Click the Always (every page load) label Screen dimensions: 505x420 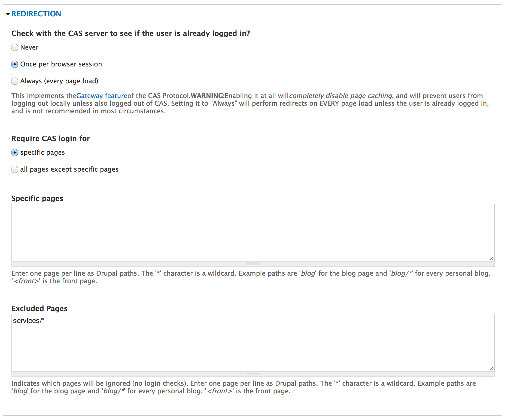(59, 81)
